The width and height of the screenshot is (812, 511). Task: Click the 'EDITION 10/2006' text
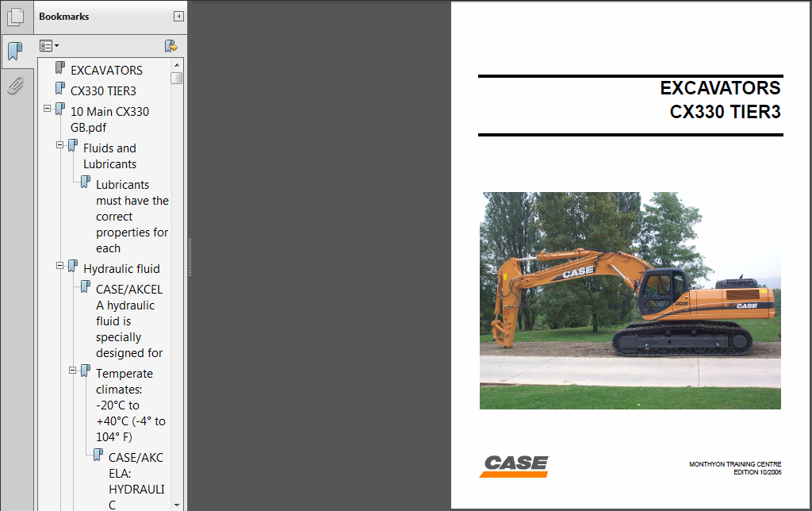[x=757, y=472]
